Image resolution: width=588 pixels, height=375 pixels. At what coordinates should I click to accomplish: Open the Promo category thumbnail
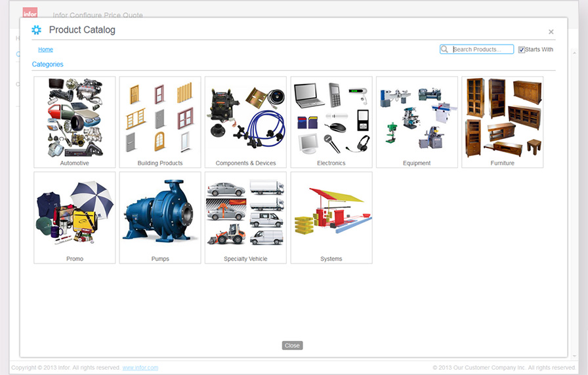pyautogui.click(x=74, y=214)
